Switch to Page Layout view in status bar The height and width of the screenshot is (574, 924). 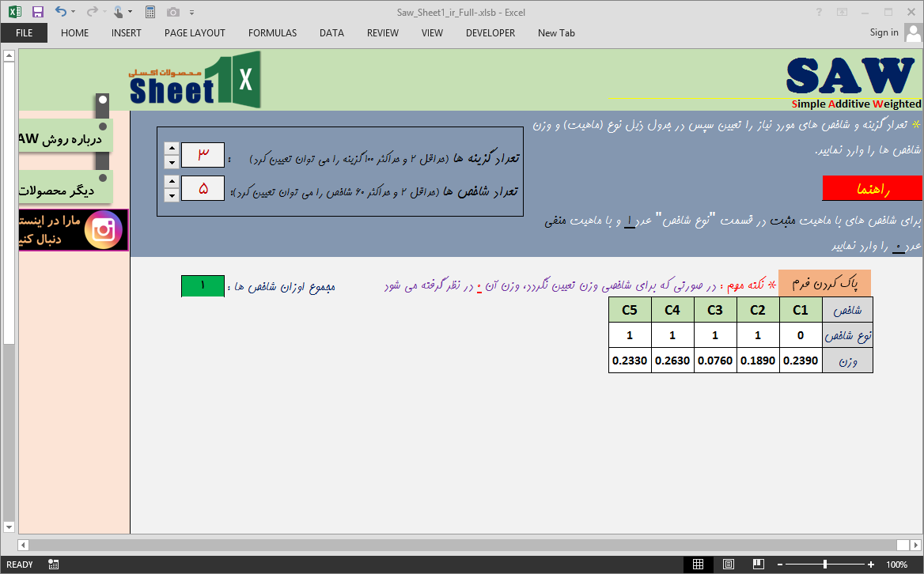pos(729,565)
